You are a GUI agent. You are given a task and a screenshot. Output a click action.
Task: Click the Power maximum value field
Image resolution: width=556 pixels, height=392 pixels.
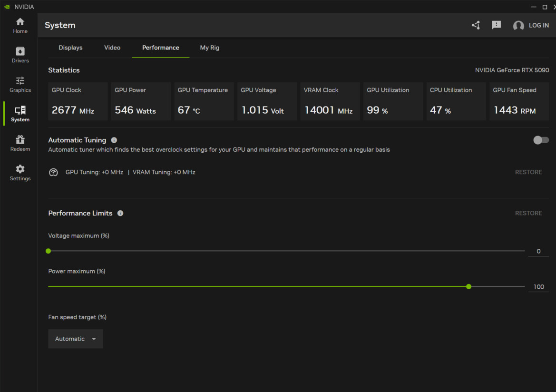click(x=538, y=287)
